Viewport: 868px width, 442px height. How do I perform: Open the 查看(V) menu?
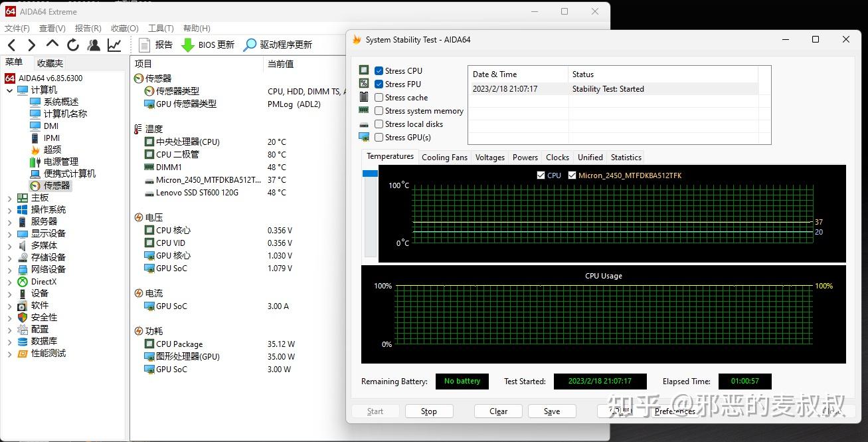pyautogui.click(x=52, y=29)
